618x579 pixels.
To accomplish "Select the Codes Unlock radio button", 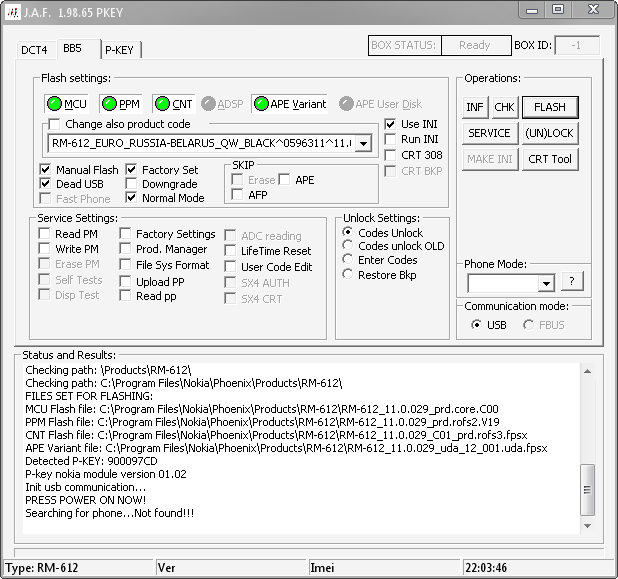I will [348, 232].
